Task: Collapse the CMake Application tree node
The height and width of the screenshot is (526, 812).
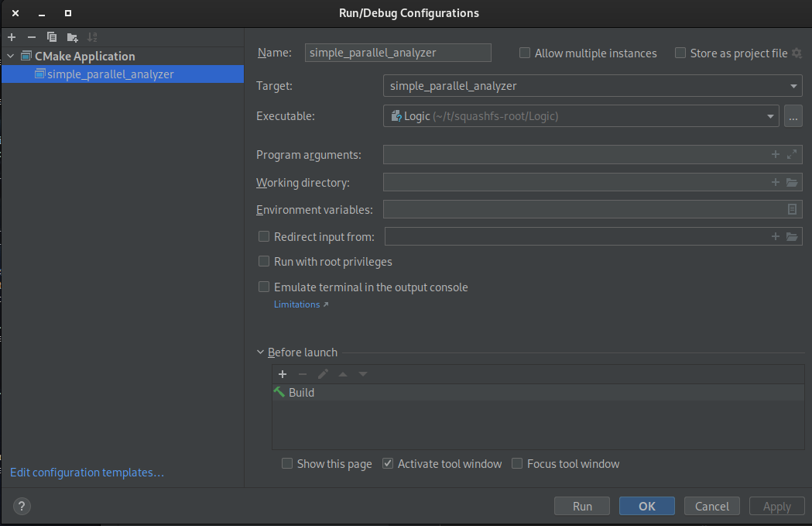Action: click(11, 56)
